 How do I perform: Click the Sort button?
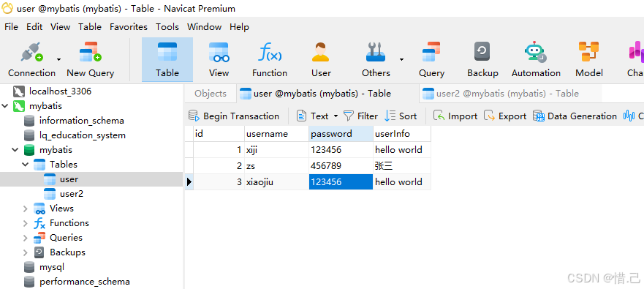tap(401, 116)
